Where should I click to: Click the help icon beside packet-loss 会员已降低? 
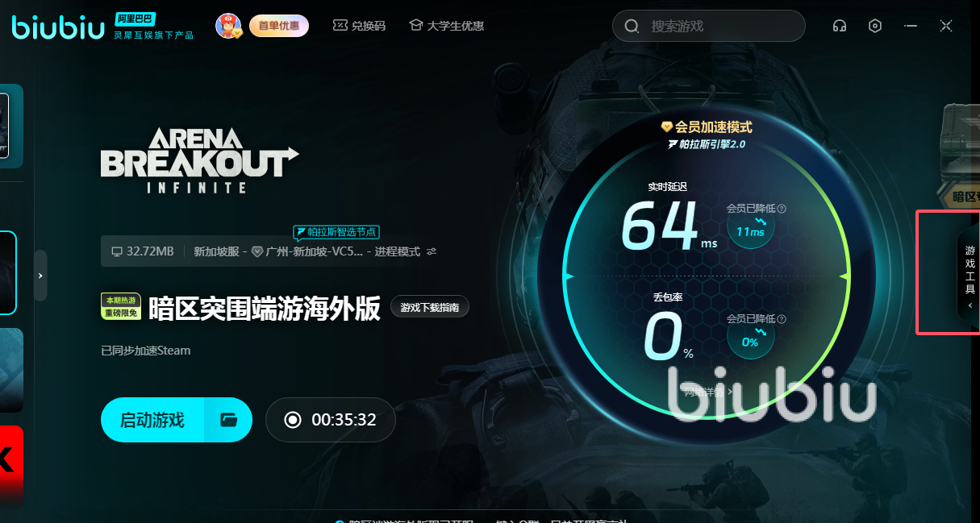tap(782, 319)
